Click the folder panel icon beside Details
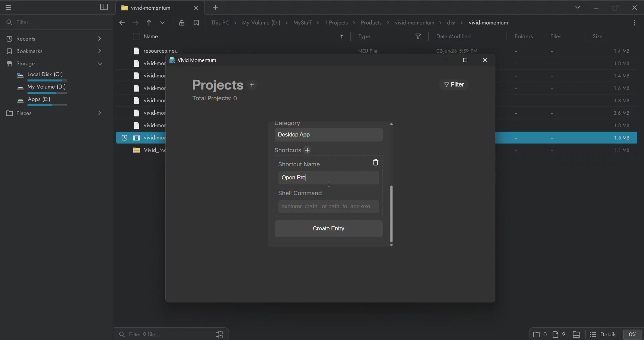 click(577, 335)
